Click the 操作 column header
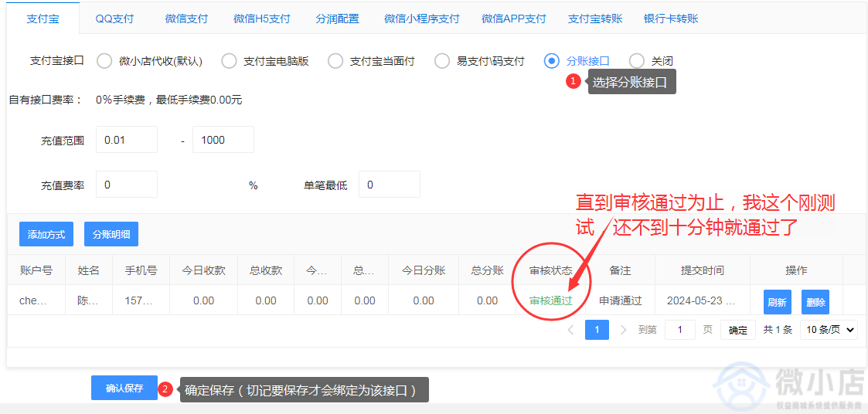The height and width of the screenshot is (414, 868). [x=796, y=270]
